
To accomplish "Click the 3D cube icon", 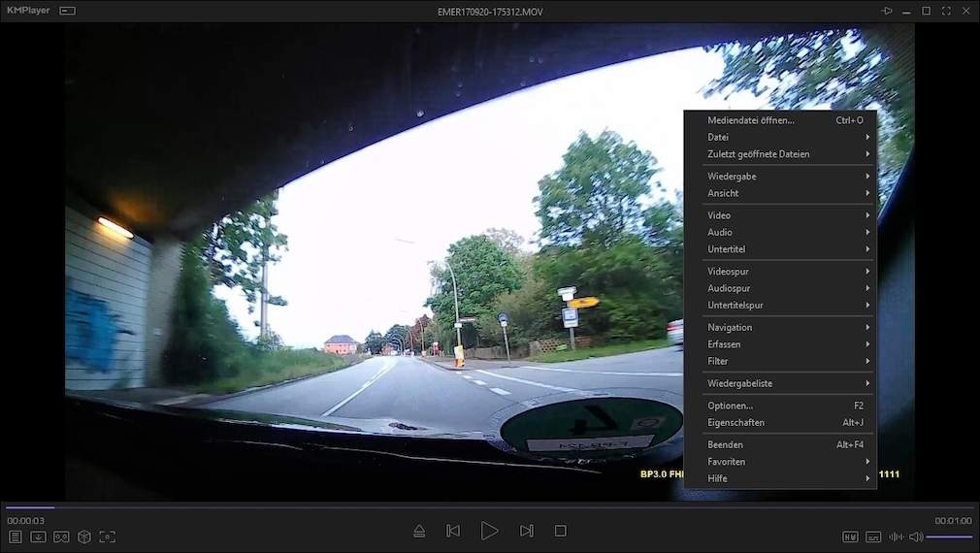I will pos(84,537).
